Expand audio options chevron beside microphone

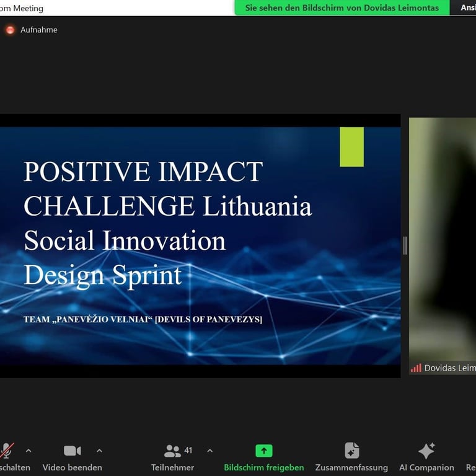tap(29, 451)
